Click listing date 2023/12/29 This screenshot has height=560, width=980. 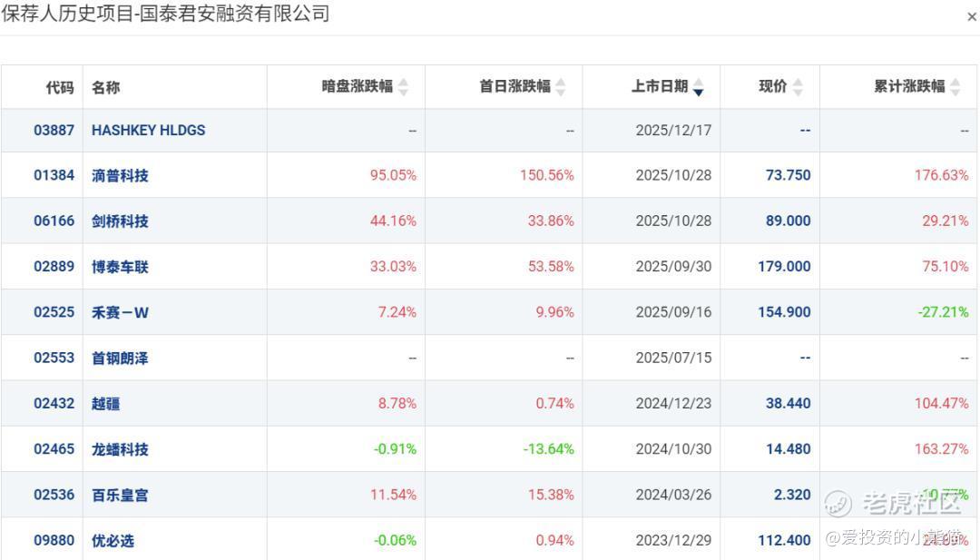click(673, 540)
